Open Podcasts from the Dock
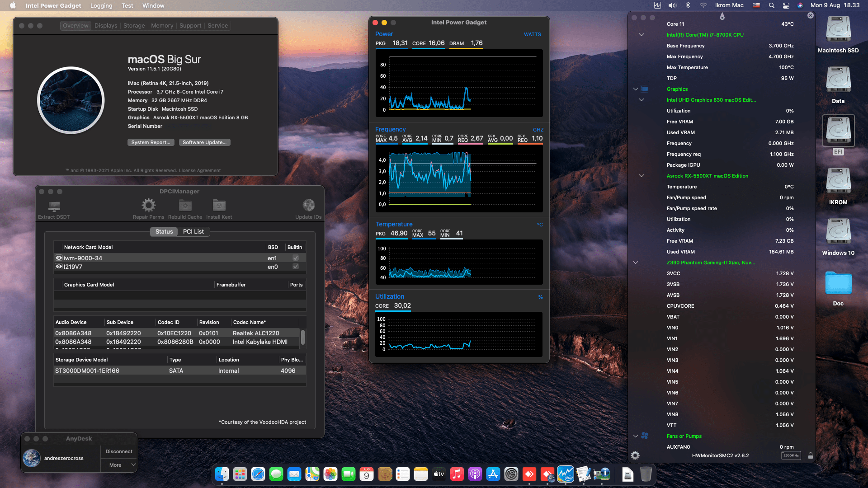The height and width of the screenshot is (488, 868). (475, 474)
